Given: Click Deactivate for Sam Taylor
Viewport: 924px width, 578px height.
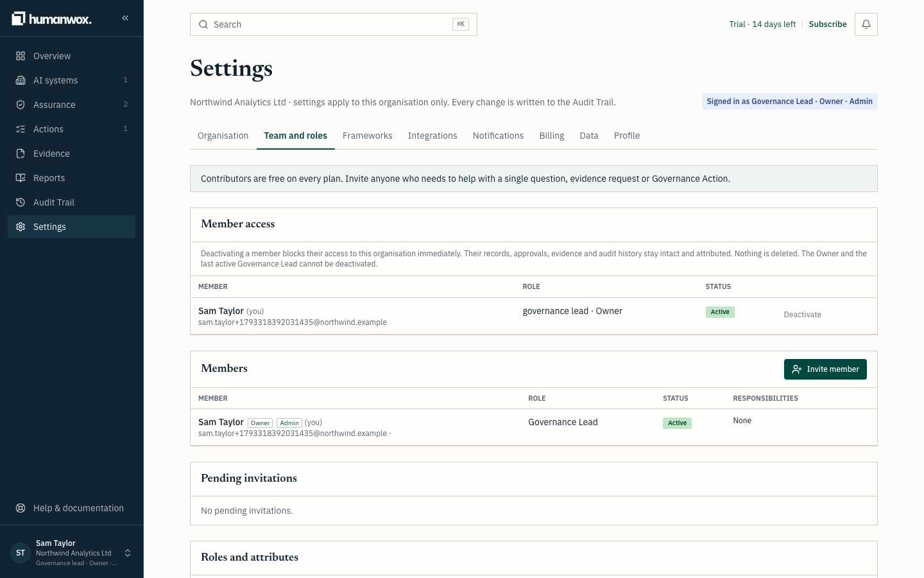Looking at the screenshot, I should [802, 315].
